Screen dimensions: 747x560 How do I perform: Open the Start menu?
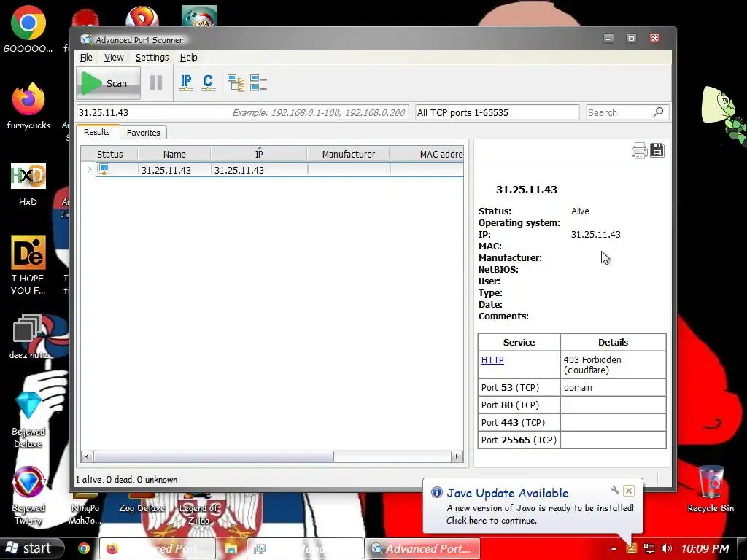[31, 548]
